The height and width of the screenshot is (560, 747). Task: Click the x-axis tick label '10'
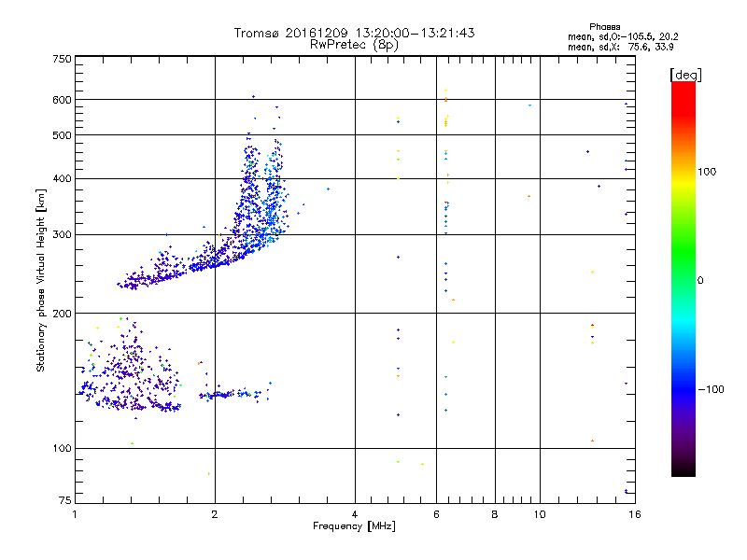point(540,514)
